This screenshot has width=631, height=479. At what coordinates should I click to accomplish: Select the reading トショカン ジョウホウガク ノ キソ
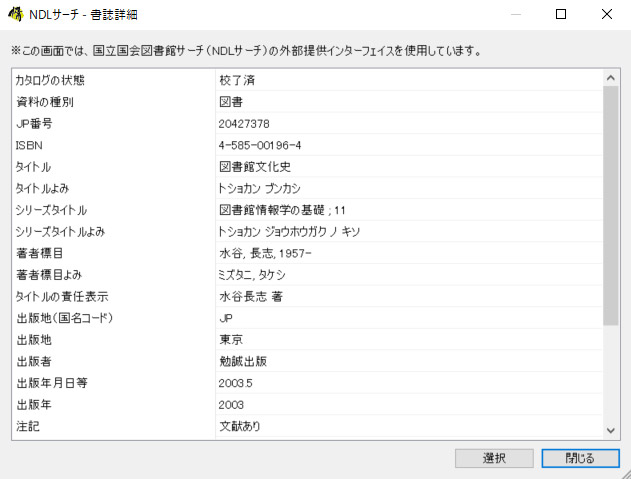pyautogui.click(x=289, y=232)
